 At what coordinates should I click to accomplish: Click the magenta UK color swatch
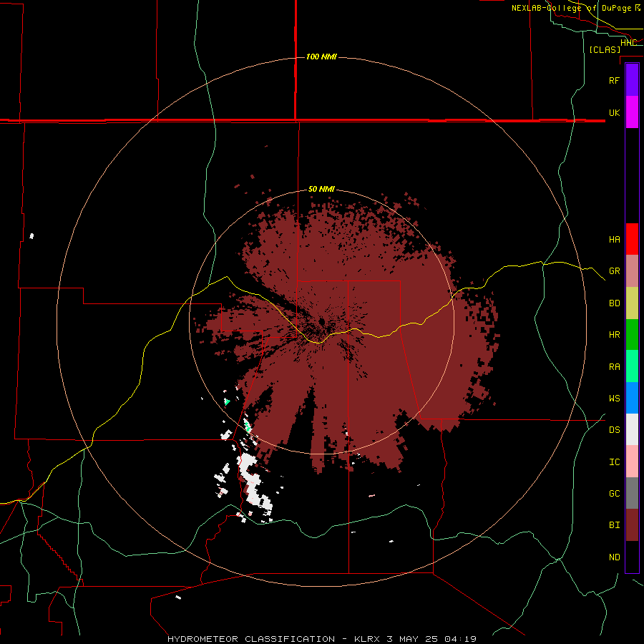point(632,112)
